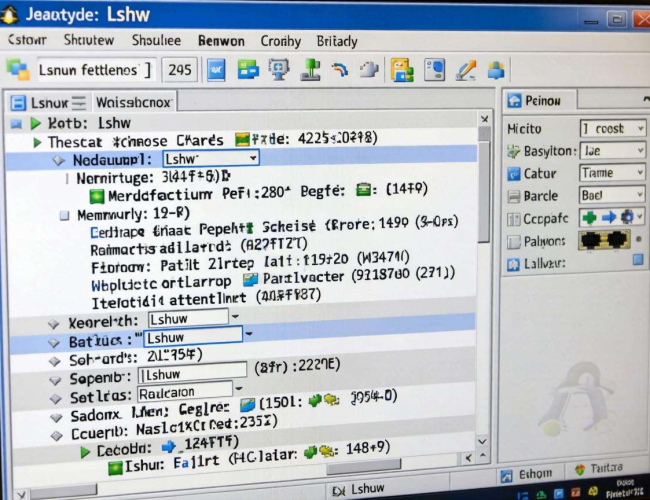Switch to the Peinon panel tab

539,101
